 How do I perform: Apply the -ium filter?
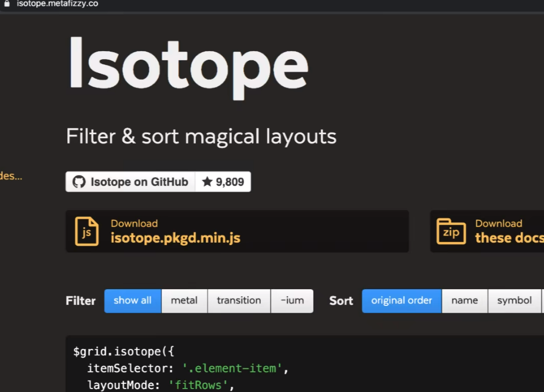(292, 301)
